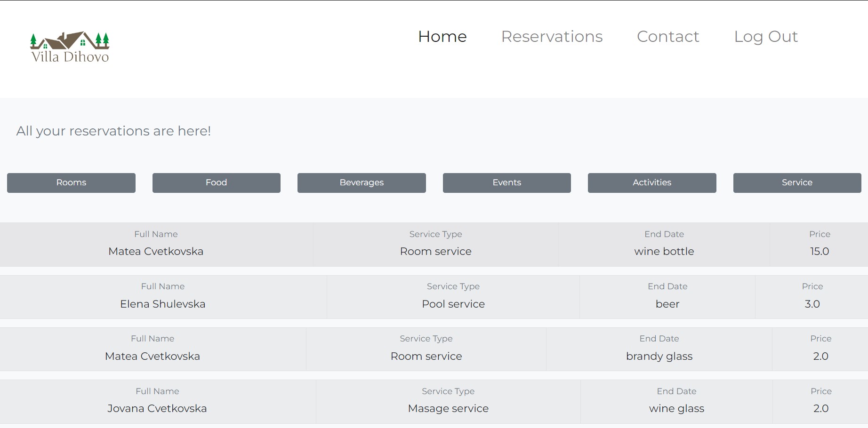Filter reservations by Rooms
The height and width of the screenshot is (428, 868).
[71, 182]
